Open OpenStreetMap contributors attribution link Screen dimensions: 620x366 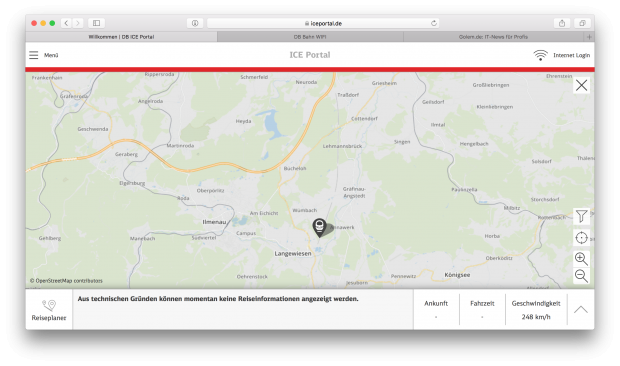[66, 281]
